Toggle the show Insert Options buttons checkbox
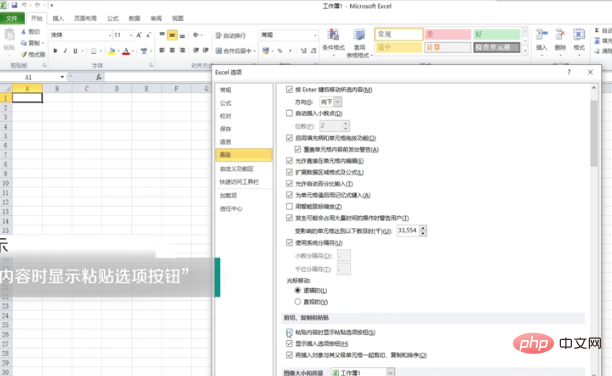This screenshot has height=376, width=612. pos(289,344)
